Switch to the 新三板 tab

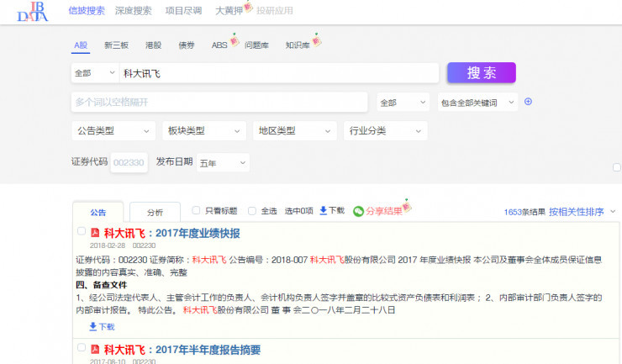tap(116, 45)
